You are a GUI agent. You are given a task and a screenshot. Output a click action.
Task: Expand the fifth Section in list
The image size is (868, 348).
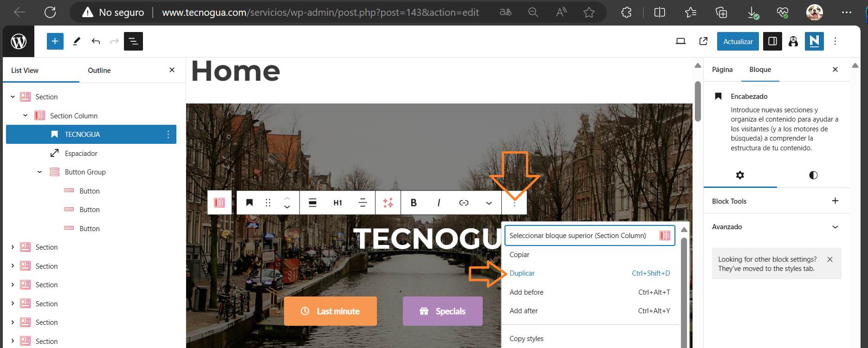point(13,304)
